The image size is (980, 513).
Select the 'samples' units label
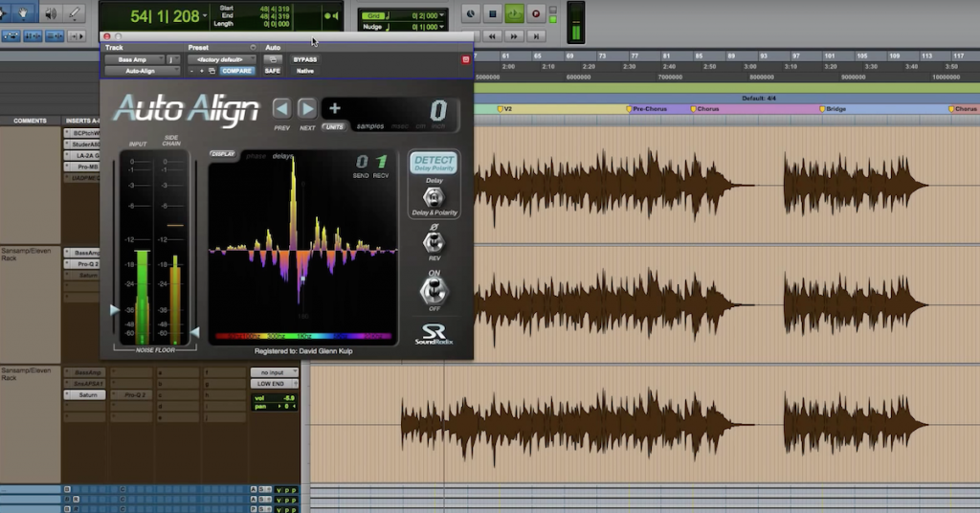click(x=370, y=126)
